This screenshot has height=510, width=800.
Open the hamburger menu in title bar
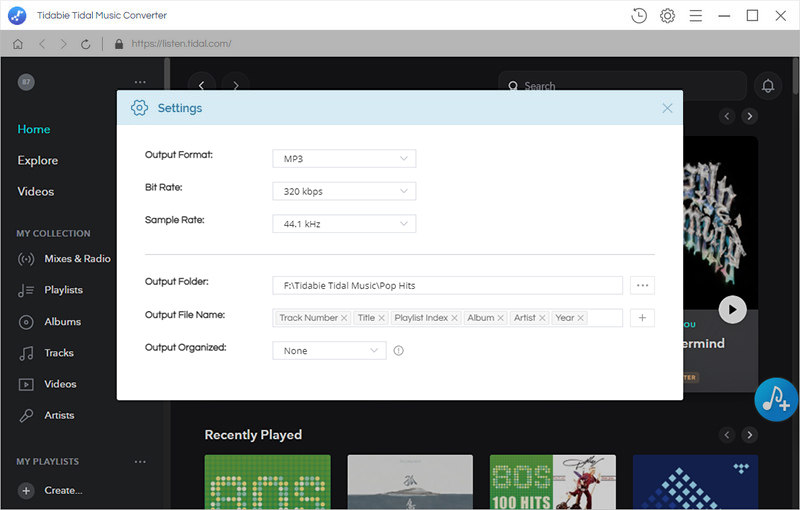pos(695,16)
